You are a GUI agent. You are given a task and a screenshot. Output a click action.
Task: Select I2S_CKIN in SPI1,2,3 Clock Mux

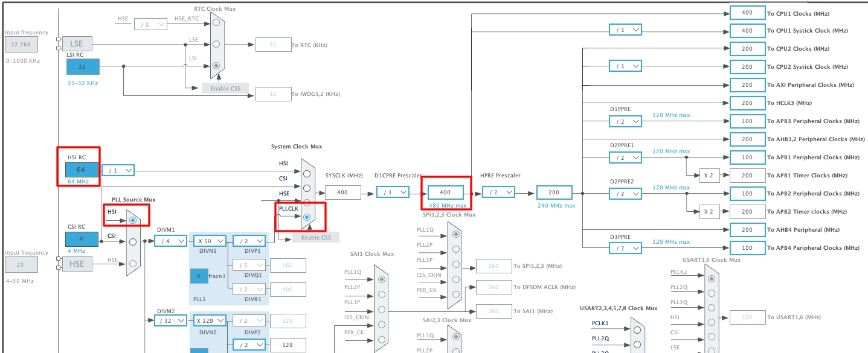pos(455,279)
